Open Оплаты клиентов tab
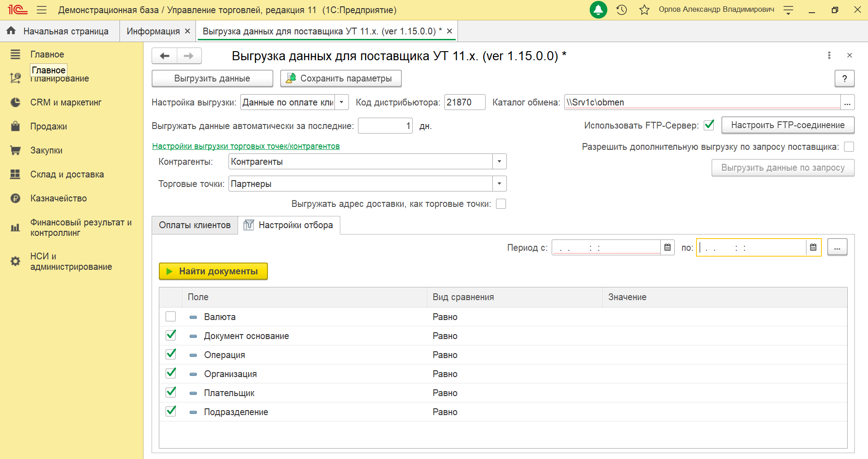 pos(195,225)
